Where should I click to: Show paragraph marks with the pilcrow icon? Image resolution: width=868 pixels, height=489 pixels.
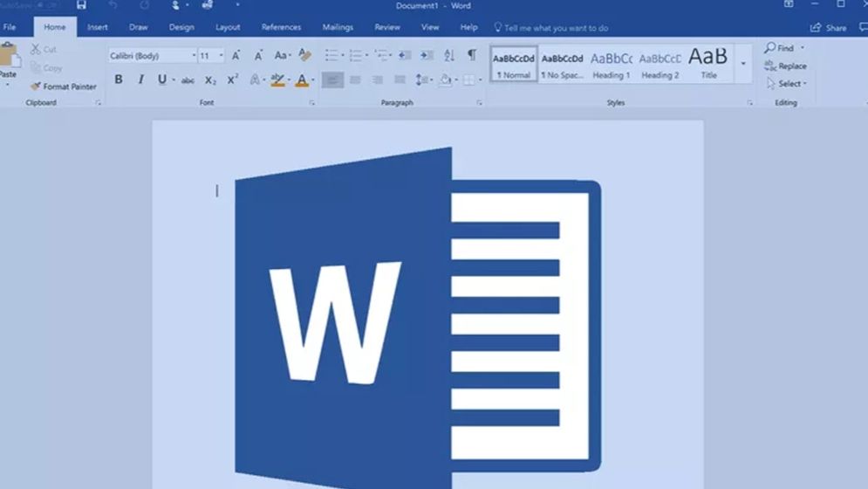pyautogui.click(x=472, y=55)
